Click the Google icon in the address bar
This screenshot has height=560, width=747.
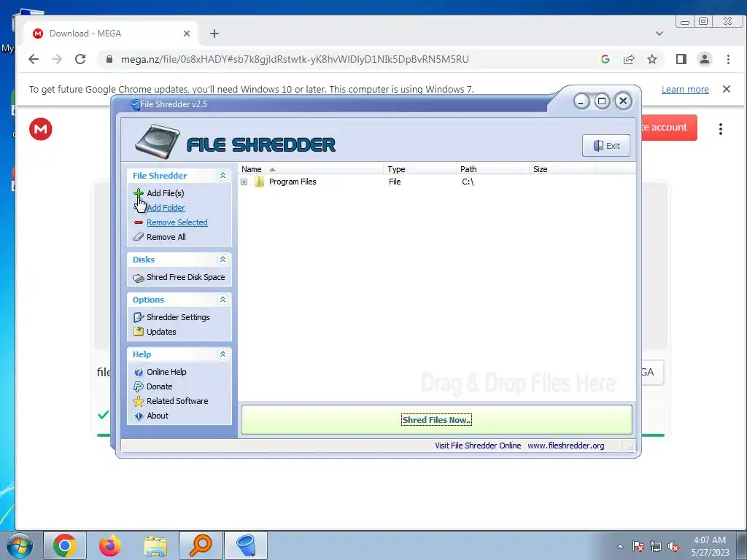[605, 59]
